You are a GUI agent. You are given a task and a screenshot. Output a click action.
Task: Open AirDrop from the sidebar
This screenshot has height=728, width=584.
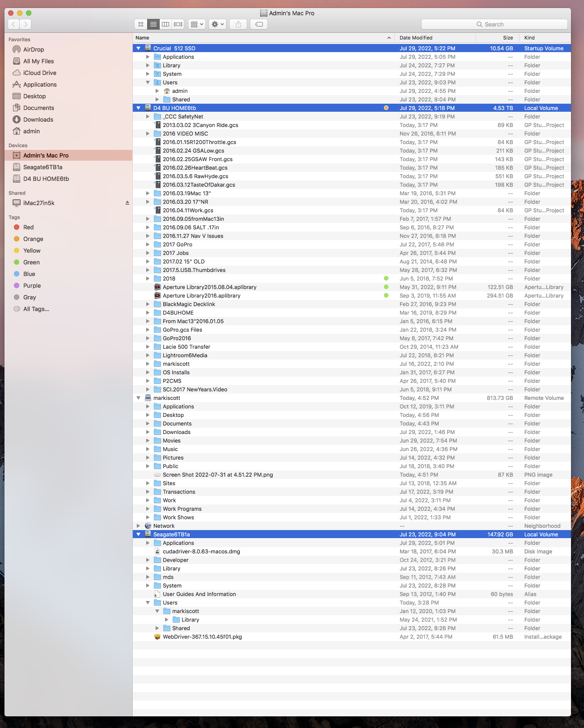(34, 49)
